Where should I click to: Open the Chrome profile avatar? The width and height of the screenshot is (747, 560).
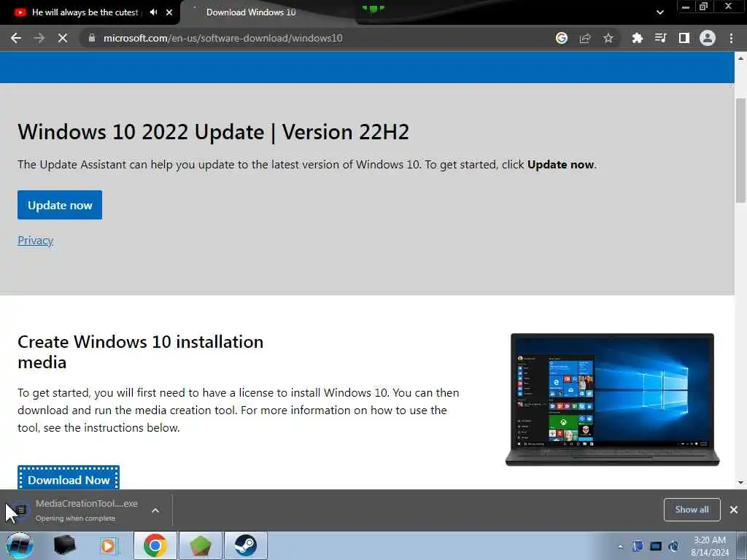coord(708,38)
